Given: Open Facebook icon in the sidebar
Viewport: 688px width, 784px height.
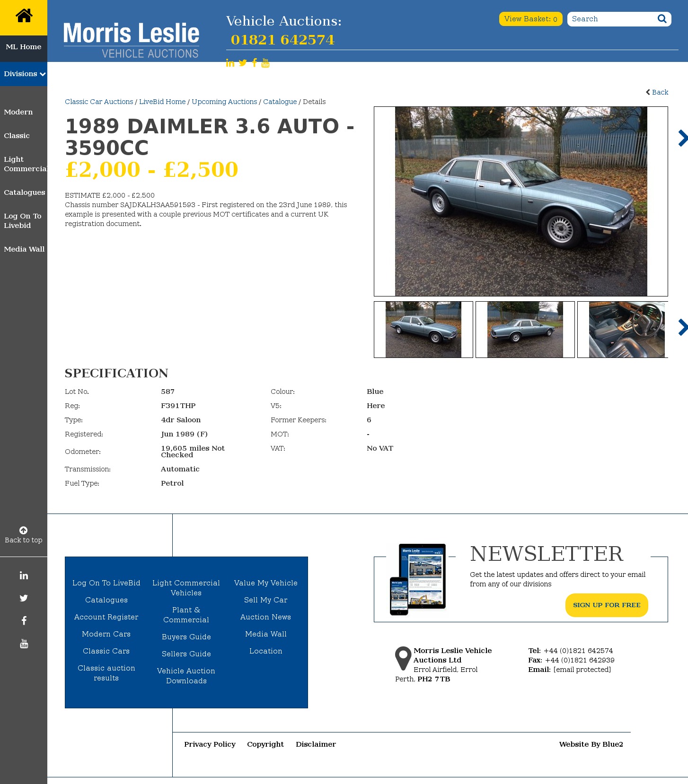Looking at the screenshot, I should coord(24,621).
